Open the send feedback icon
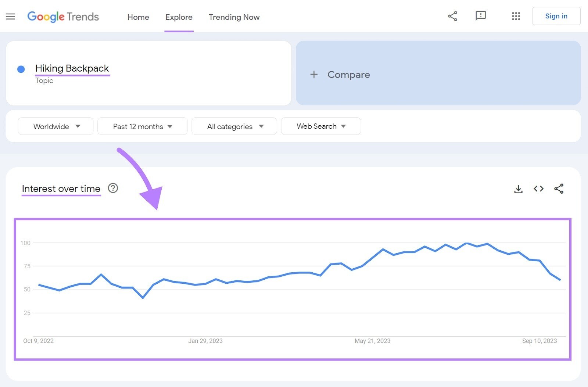The width and height of the screenshot is (588, 387). (x=481, y=16)
